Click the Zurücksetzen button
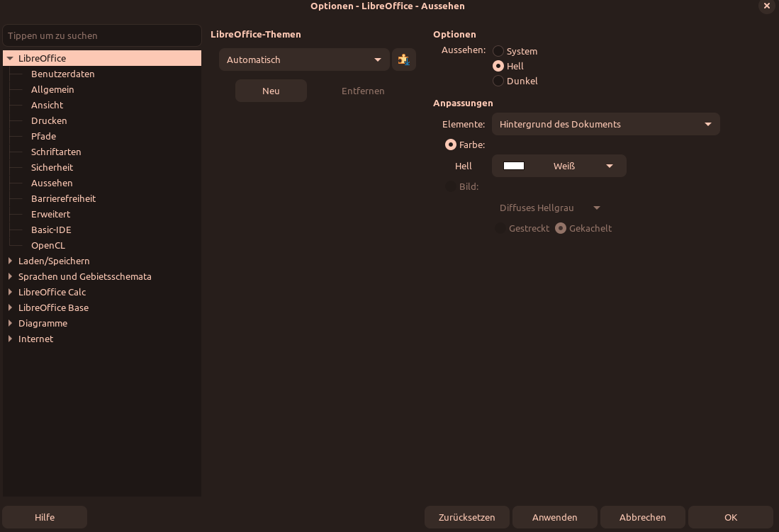Screen dimensions: 779x532 point(466,517)
